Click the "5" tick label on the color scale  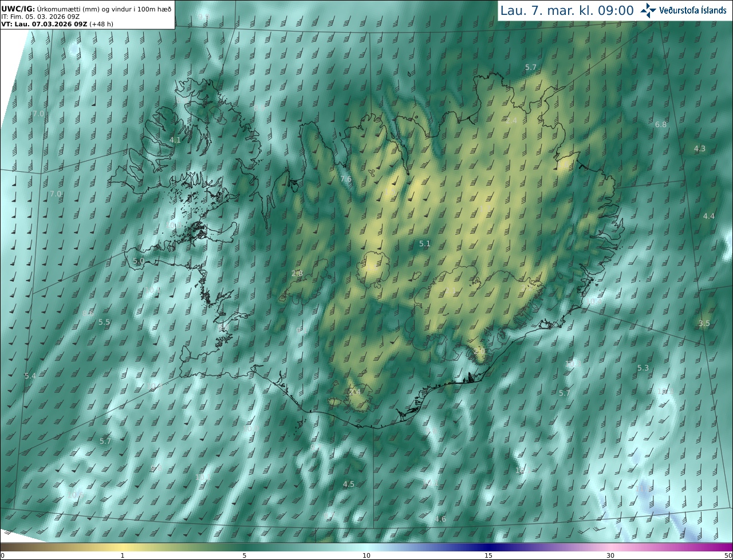point(245,555)
